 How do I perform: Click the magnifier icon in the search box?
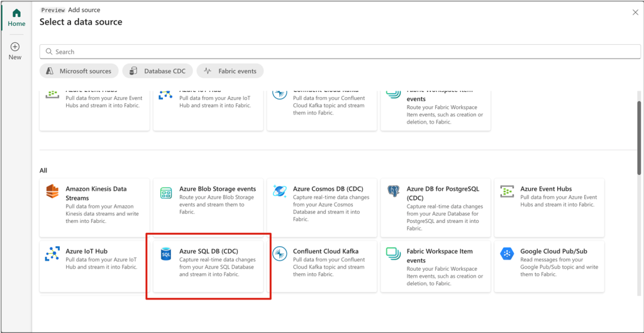49,52
